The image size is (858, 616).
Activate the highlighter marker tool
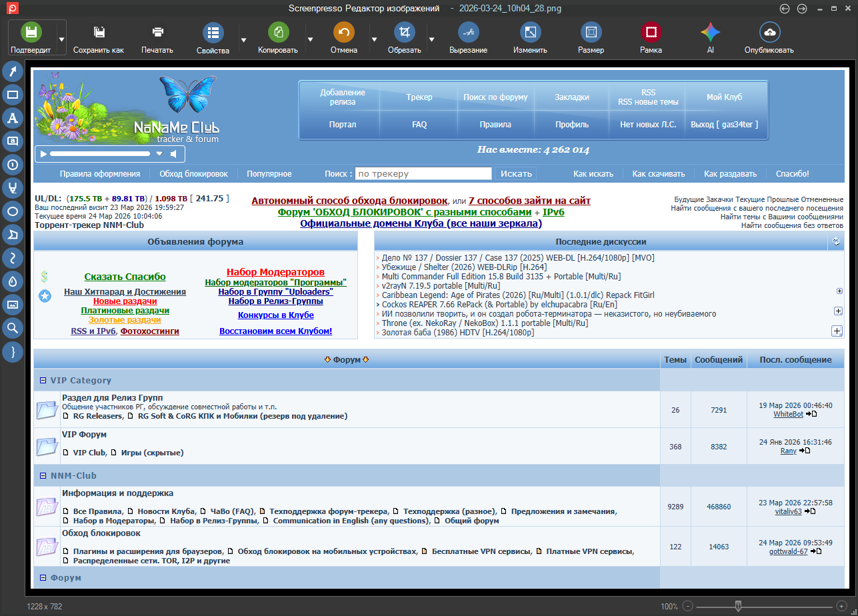pos(13,188)
